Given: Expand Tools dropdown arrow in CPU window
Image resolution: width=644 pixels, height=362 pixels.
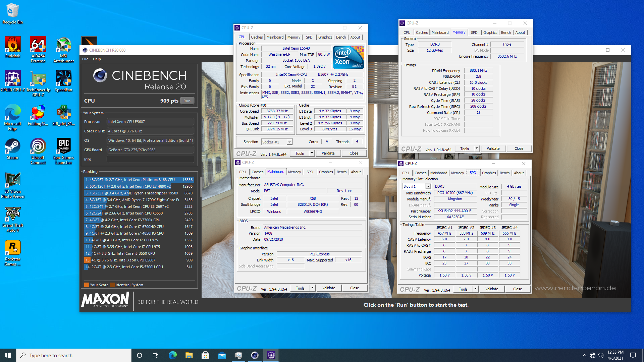Looking at the screenshot, I should click(312, 153).
